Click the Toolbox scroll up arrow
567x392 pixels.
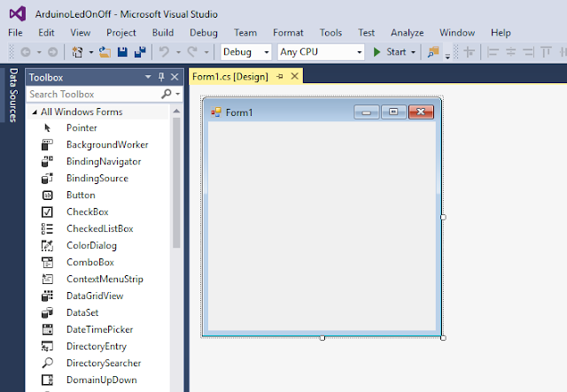(176, 111)
